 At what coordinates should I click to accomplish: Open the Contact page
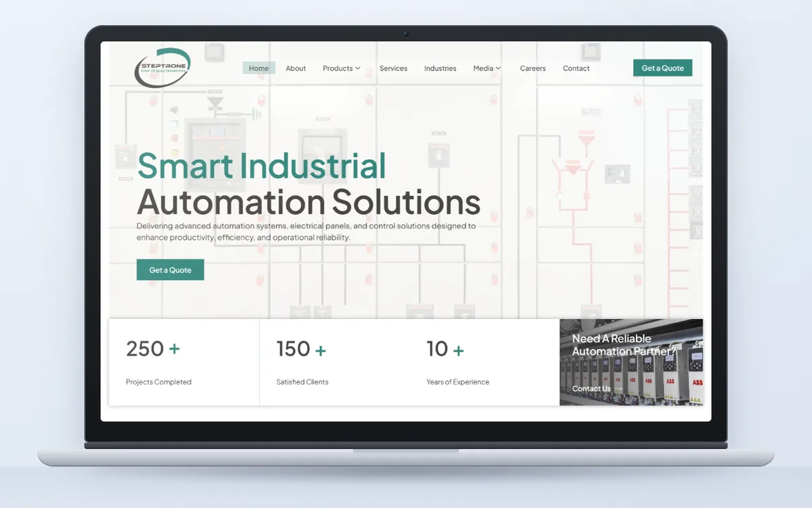(x=576, y=68)
